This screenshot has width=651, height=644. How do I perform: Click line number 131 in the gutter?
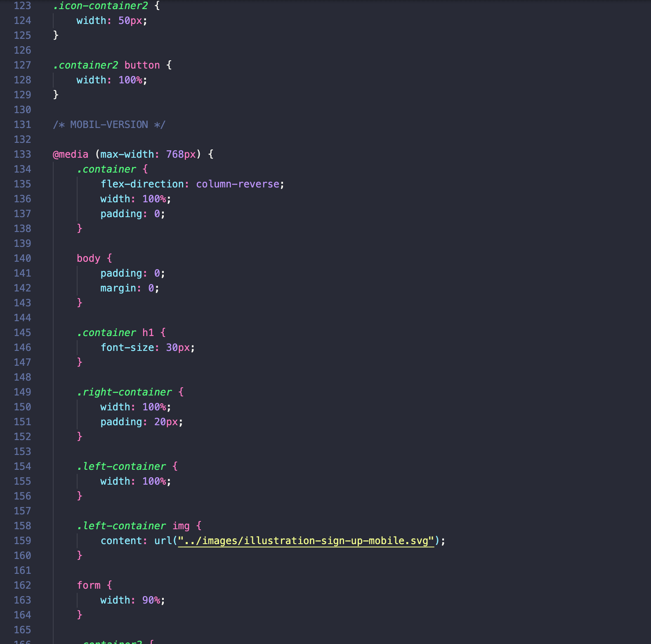click(22, 125)
